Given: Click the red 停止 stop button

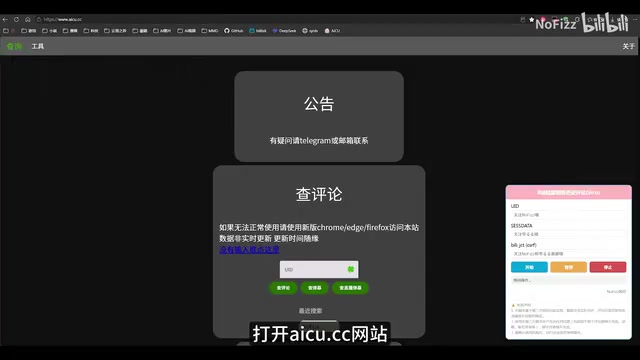Looking at the screenshot, I should (x=608, y=267).
